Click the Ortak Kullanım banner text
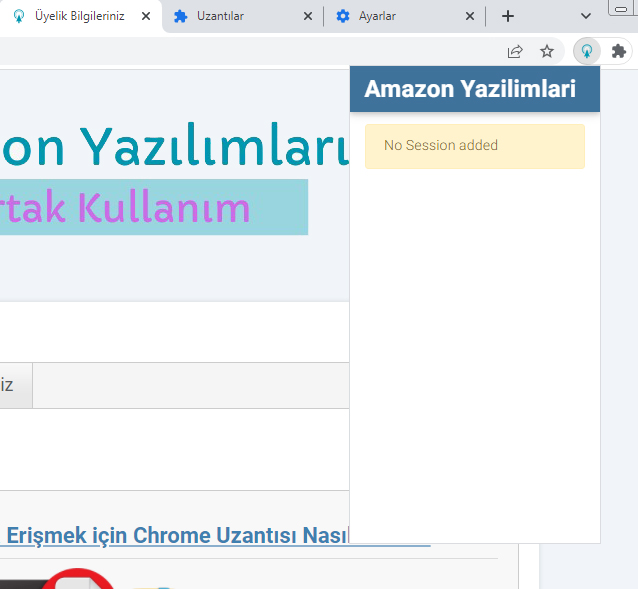Image resolution: width=638 pixels, height=589 pixels. 124,208
